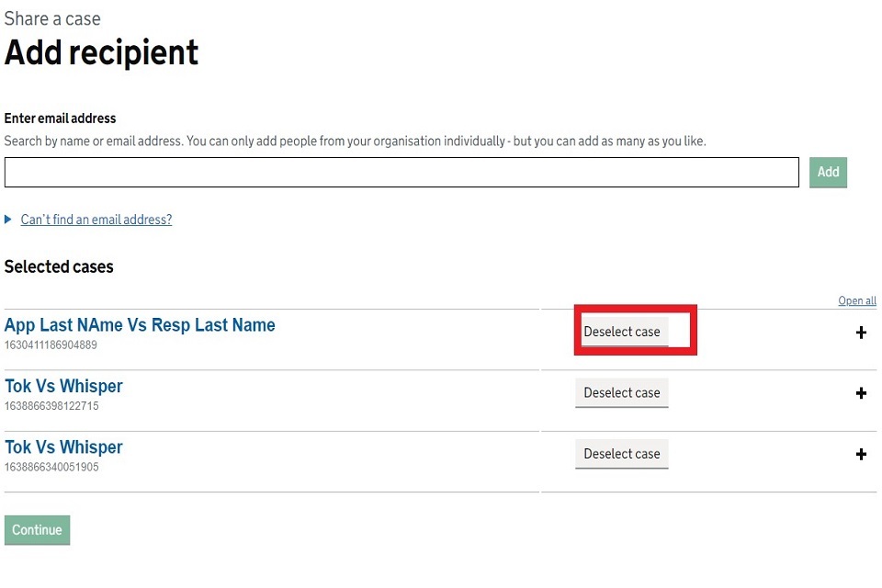Click the Continue button
Screen dimensions: 882x588
click(37, 530)
